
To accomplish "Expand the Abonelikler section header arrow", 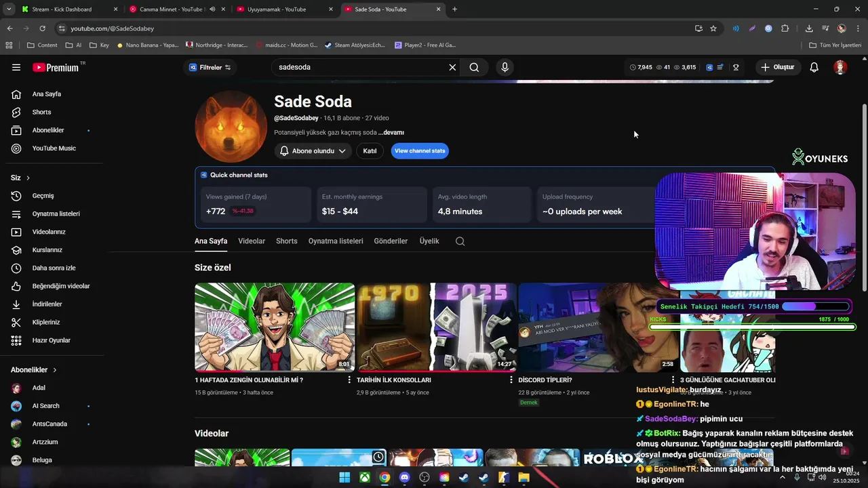I will coord(55,370).
